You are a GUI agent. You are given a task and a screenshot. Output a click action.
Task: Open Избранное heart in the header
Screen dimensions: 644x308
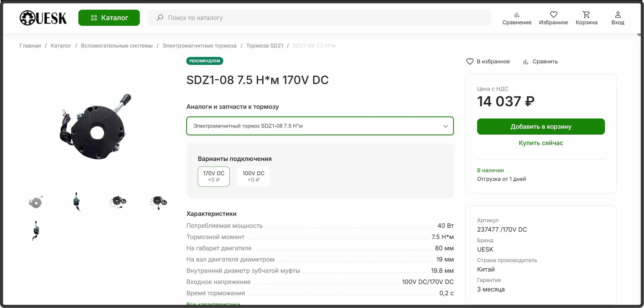(553, 18)
